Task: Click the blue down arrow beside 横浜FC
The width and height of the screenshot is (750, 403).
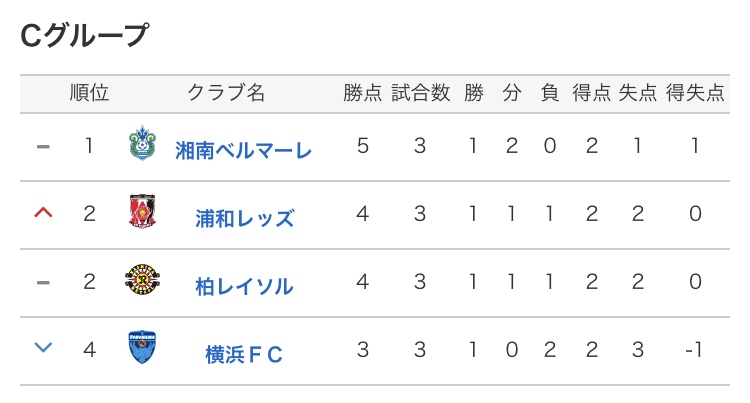Action: click(x=42, y=349)
